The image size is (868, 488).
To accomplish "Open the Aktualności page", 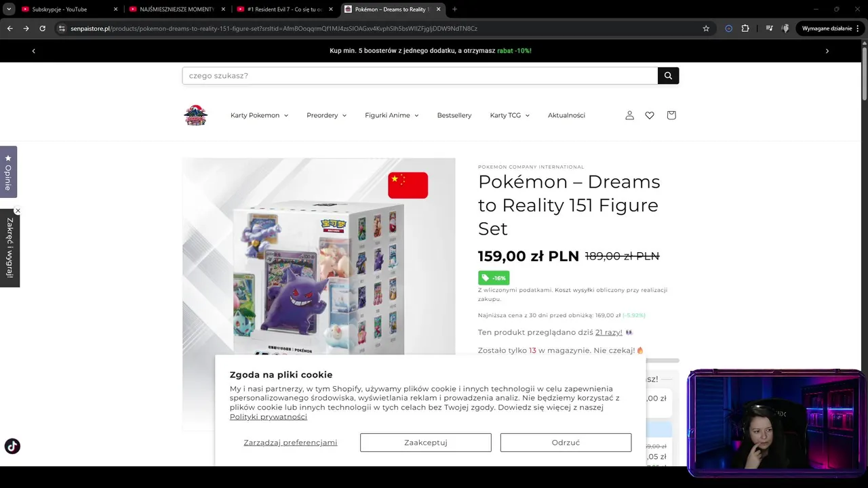I will (x=566, y=115).
